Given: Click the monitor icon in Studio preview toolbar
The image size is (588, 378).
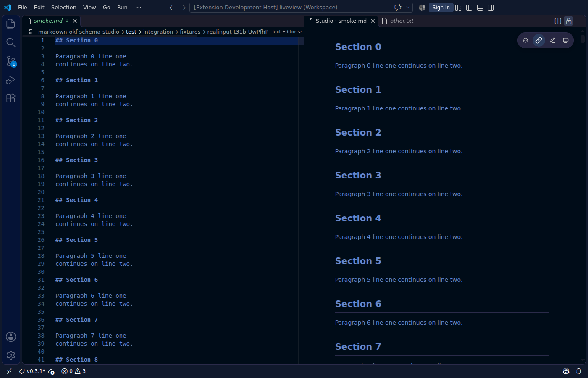Looking at the screenshot, I should pos(566,40).
